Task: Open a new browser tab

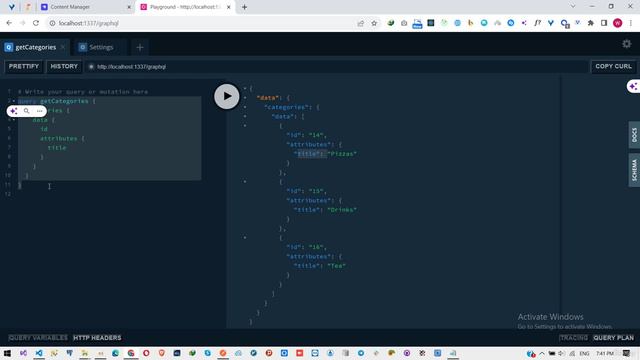Action: click(244, 7)
